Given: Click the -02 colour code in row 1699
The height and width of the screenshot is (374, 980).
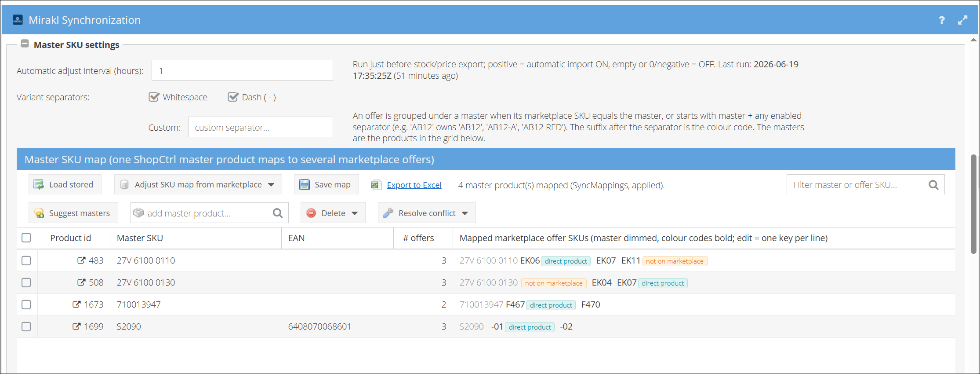Looking at the screenshot, I should pyautogui.click(x=566, y=326).
